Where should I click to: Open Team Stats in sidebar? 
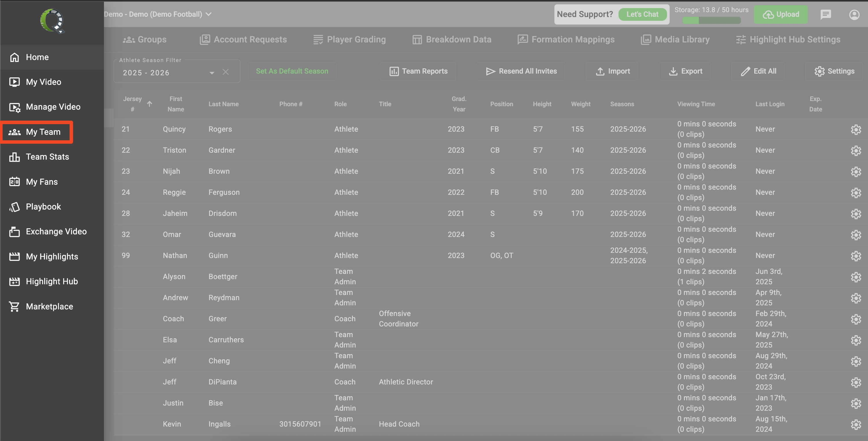(x=52, y=157)
